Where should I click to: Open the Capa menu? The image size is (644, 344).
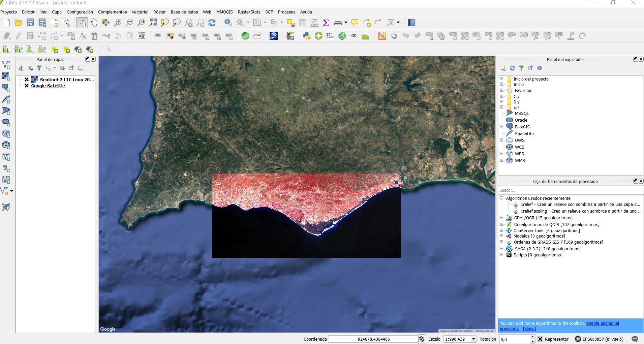[57, 12]
